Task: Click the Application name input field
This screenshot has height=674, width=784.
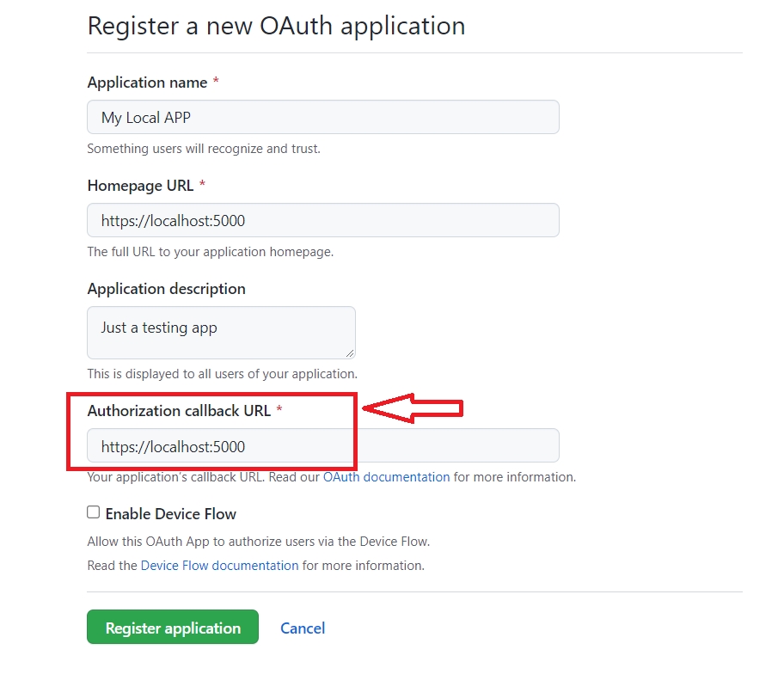Action: click(x=322, y=117)
